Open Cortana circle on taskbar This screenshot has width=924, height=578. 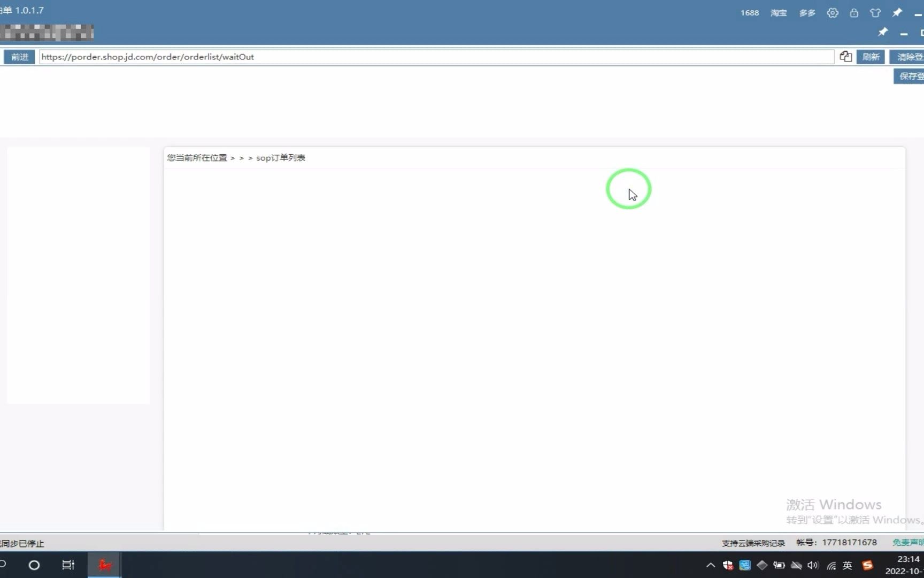click(34, 565)
